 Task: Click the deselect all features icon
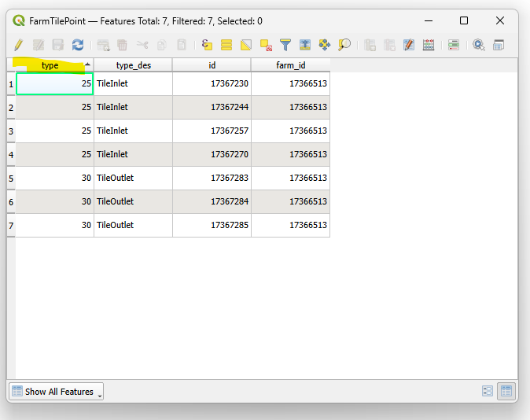pos(266,45)
